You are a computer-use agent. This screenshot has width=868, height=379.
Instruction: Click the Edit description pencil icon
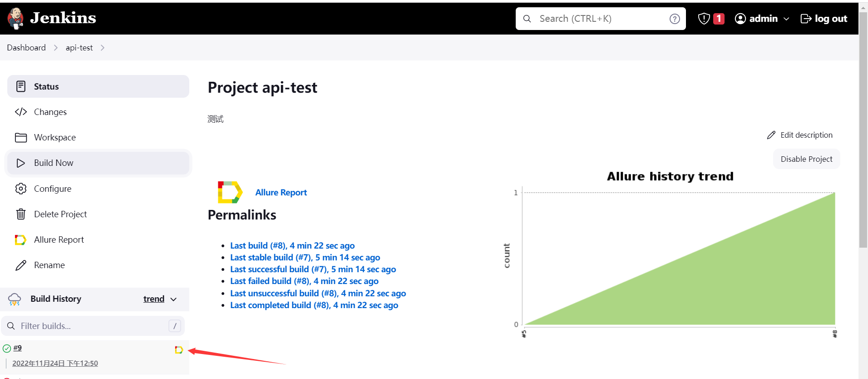tap(771, 135)
